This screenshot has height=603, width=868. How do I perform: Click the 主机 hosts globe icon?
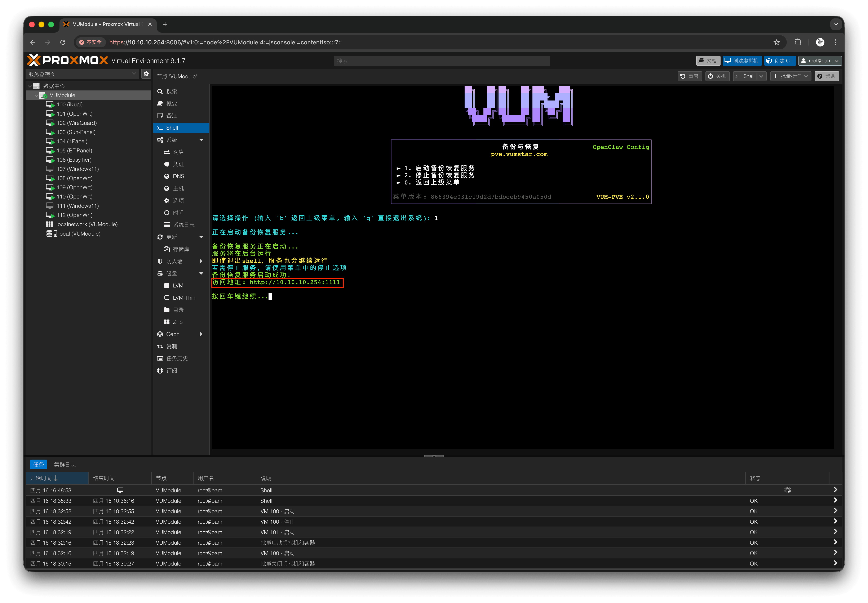pyautogui.click(x=167, y=188)
